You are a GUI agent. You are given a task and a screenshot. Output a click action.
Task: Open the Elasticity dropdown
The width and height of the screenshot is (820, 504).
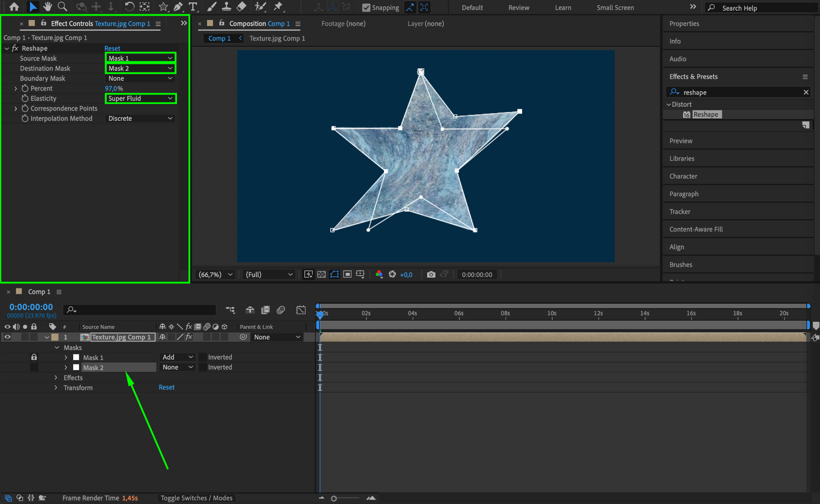(140, 98)
